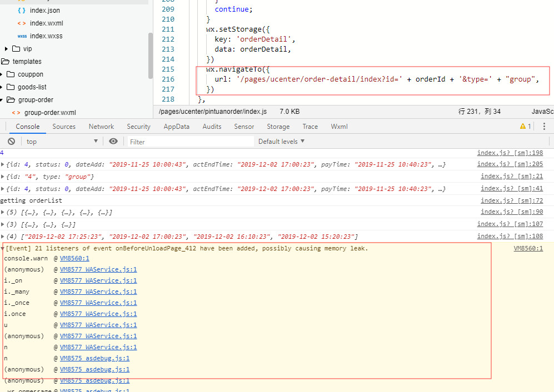Toggle the live expression eye icon
The image size is (554, 392).
click(x=113, y=142)
